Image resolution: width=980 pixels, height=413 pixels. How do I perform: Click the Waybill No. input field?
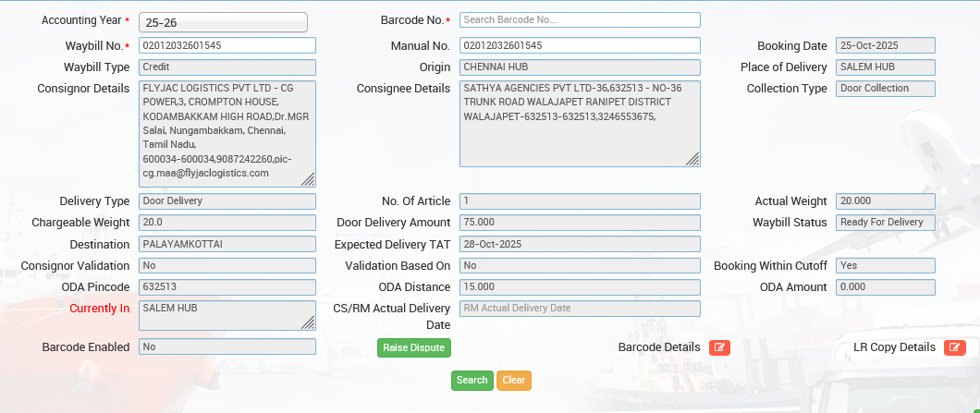(227, 45)
